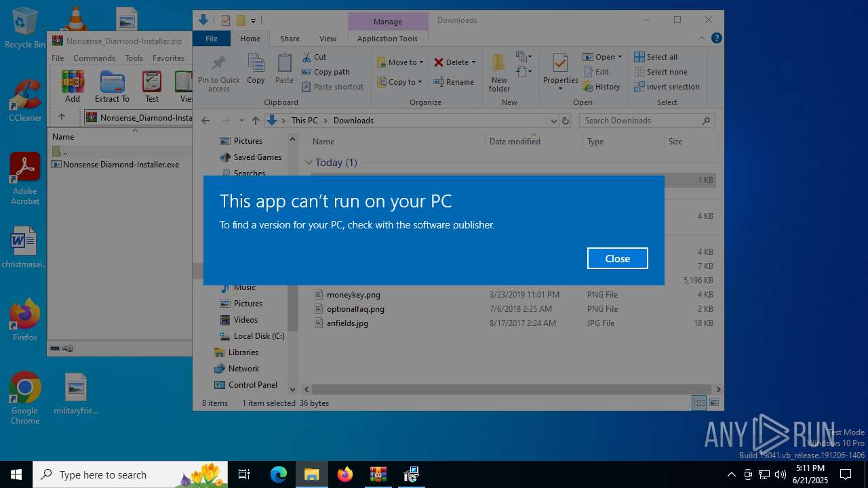The width and height of the screenshot is (868, 488).
Task: Click the Up directory arrow in Explorer
Action: click(255, 121)
